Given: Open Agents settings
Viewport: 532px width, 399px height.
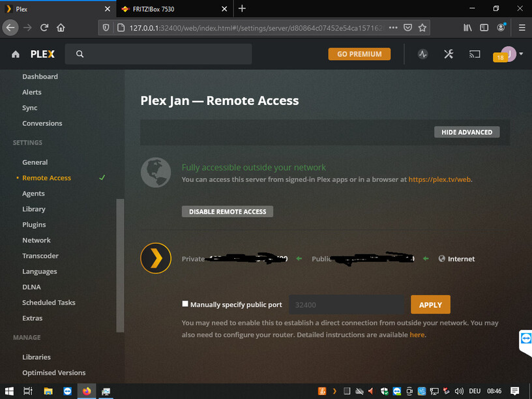Looking at the screenshot, I should tap(33, 194).
